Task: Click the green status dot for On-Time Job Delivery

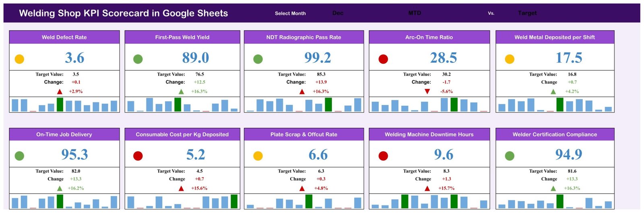Action: (19, 156)
